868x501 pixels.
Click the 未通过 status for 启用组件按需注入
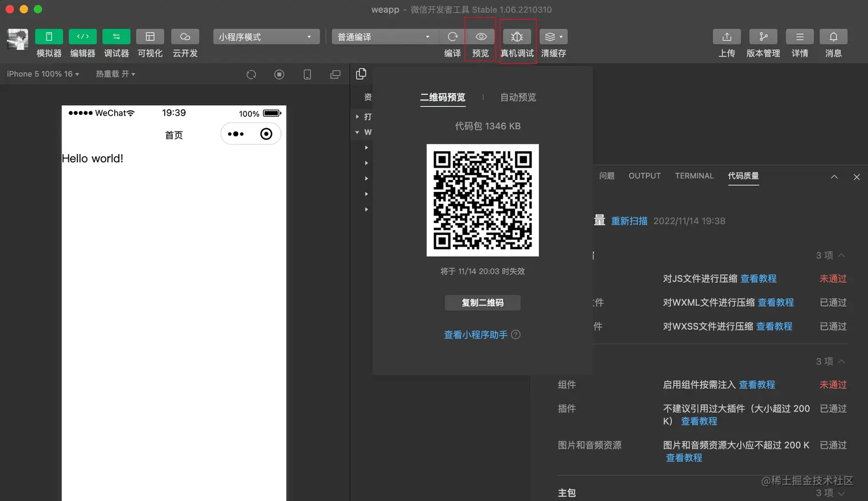[833, 385]
